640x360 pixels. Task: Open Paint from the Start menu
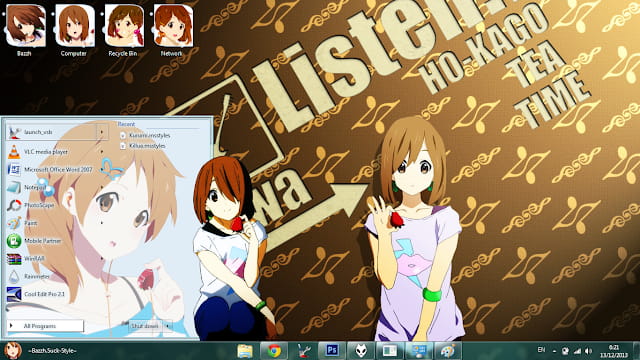[56, 223]
